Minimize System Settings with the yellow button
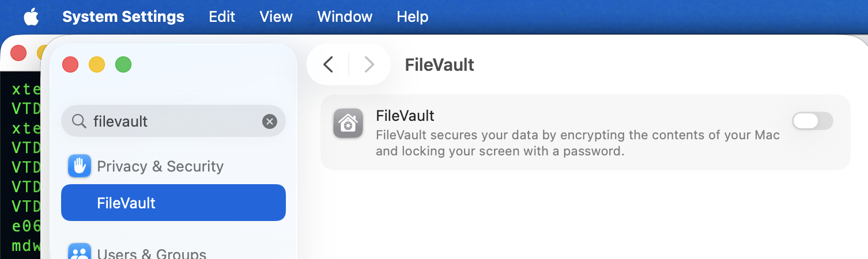This screenshot has width=868, height=259. coord(97,64)
